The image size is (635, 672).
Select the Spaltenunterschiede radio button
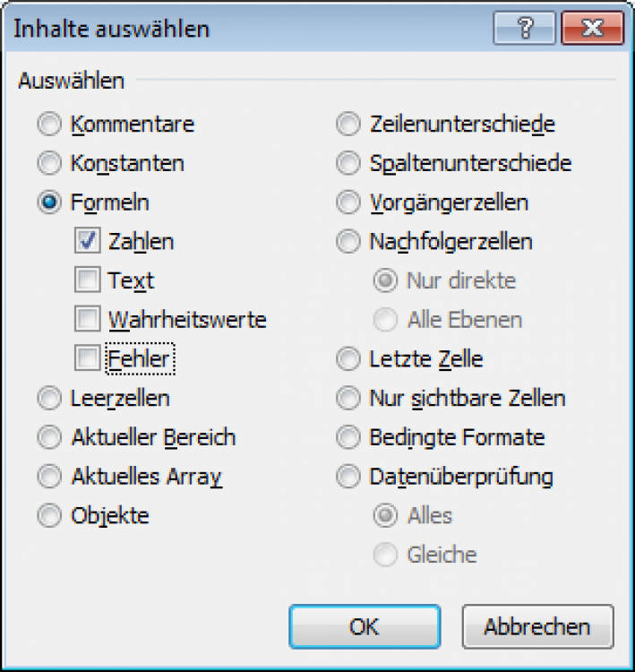pyautogui.click(x=348, y=164)
